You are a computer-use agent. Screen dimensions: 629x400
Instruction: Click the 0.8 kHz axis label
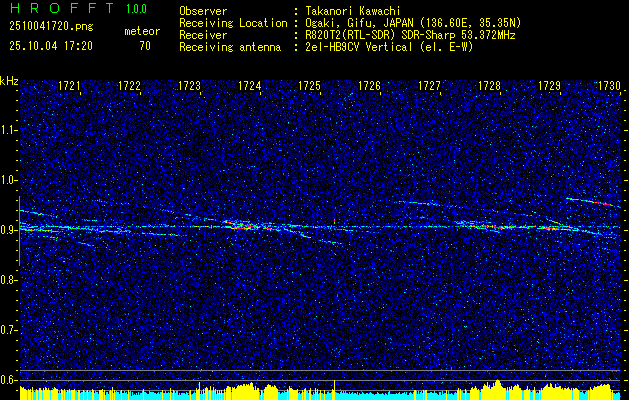(8, 280)
